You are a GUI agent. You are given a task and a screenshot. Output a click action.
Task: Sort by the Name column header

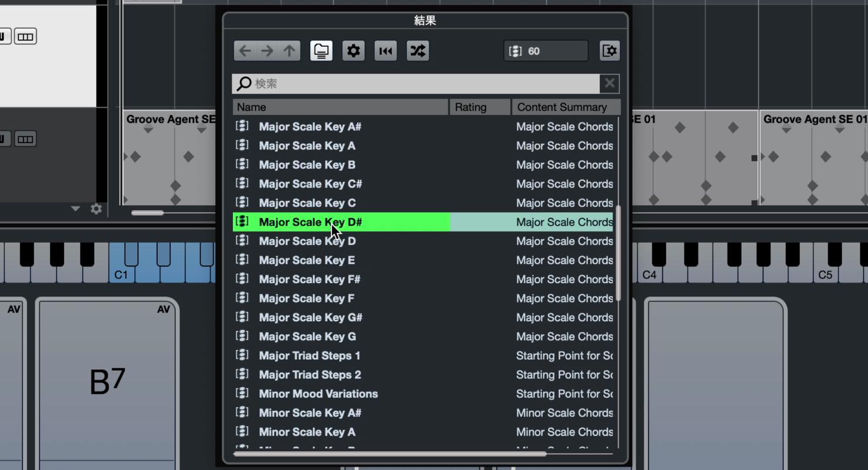coord(341,107)
